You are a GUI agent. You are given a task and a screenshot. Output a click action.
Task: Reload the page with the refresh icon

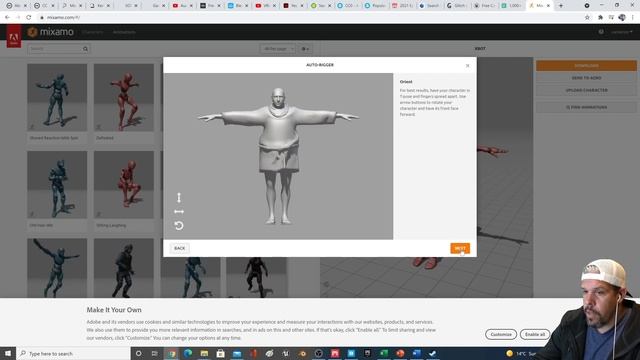point(29,18)
